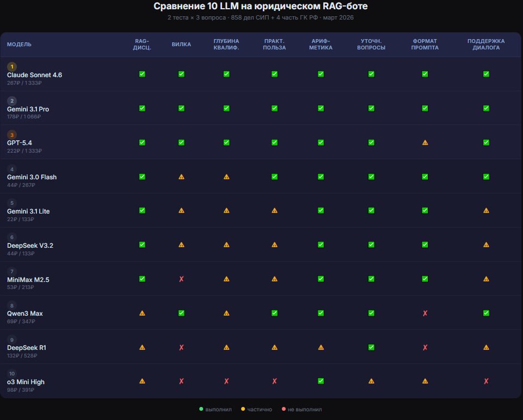Click MiniMax M2.5 red cross under Вилка
The width and height of the screenshot is (523, 420).
click(x=181, y=279)
